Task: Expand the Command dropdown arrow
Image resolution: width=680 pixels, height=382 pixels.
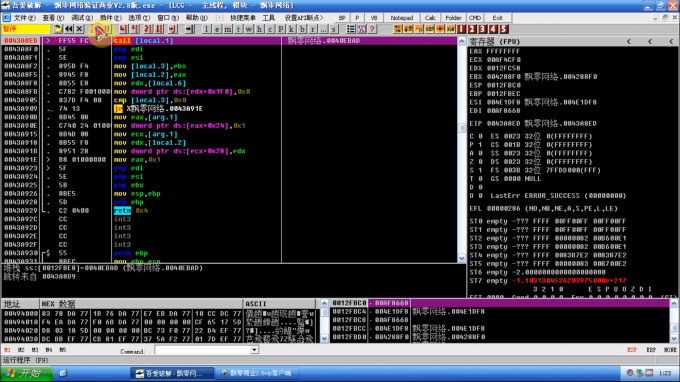Action: (255, 350)
